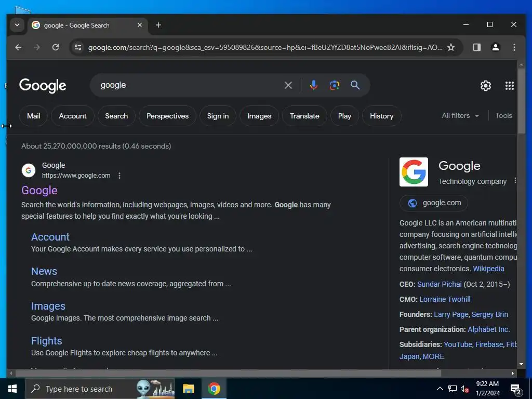Open Google quick settings gear icon
This screenshot has height=399, width=532.
point(486,86)
